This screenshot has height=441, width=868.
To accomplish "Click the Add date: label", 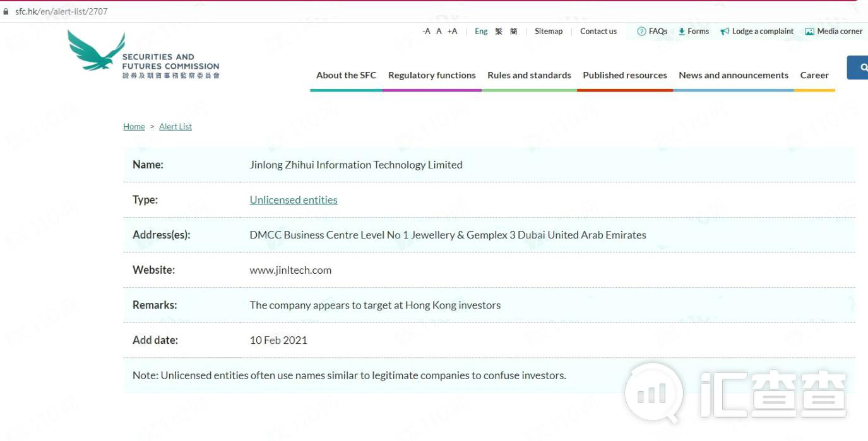I will point(155,340).
